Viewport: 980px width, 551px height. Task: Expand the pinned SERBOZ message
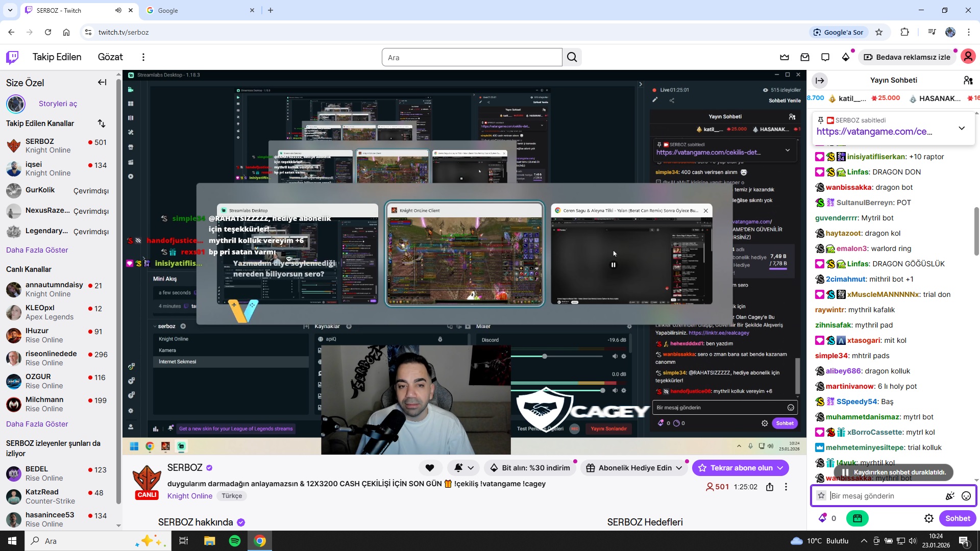[x=962, y=128]
